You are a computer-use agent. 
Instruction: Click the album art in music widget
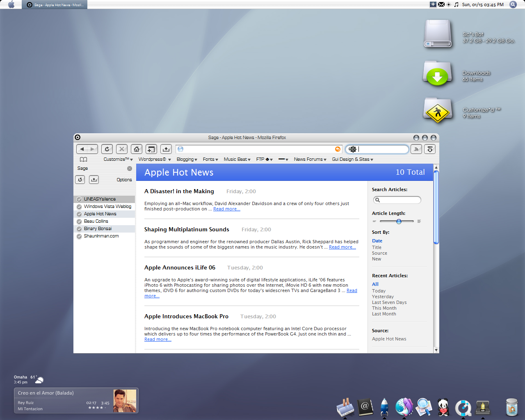point(125,401)
